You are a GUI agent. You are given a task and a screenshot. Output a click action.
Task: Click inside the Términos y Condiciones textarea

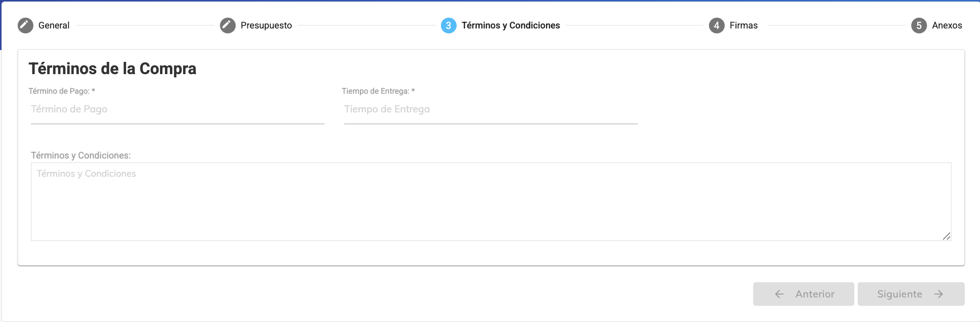tap(491, 202)
